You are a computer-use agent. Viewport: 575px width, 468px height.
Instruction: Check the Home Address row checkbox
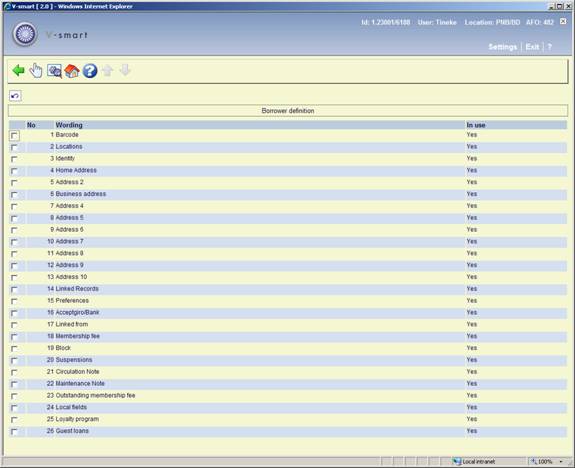click(x=14, y=171)
